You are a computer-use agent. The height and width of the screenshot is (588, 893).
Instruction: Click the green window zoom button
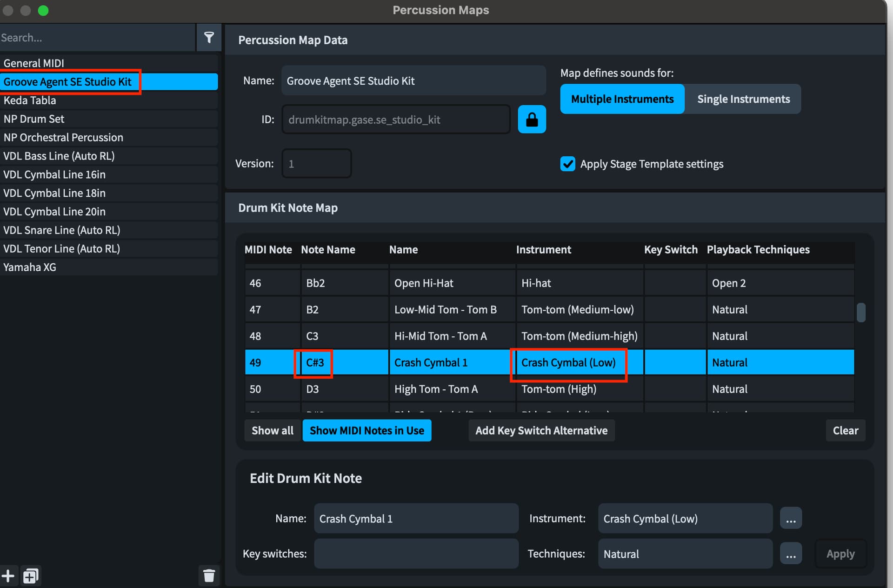coord(43,10)
